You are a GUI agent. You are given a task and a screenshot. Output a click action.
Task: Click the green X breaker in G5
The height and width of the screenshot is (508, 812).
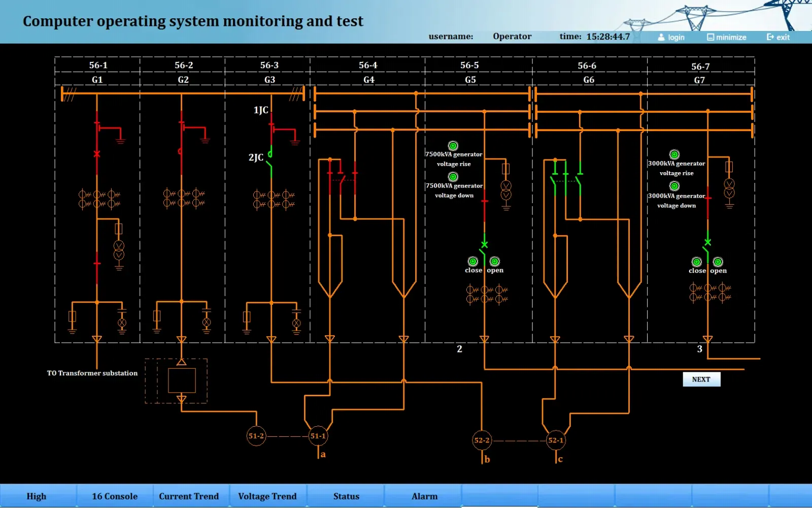pos(485,245)
